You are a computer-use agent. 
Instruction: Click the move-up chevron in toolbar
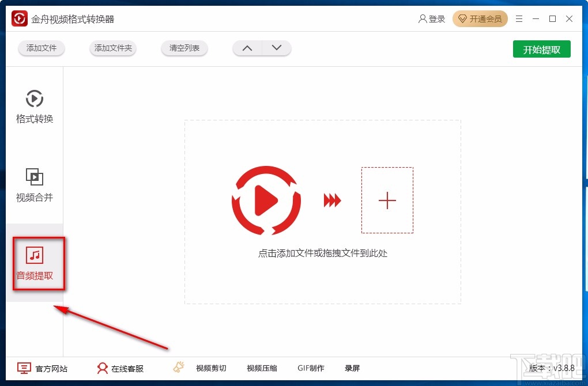click(x=247, y=48)
